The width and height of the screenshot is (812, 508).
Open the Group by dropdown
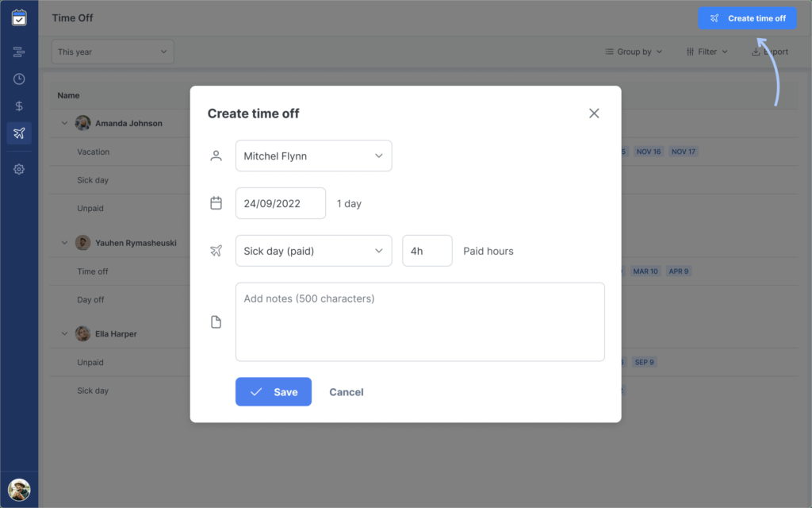click(630, 51)
